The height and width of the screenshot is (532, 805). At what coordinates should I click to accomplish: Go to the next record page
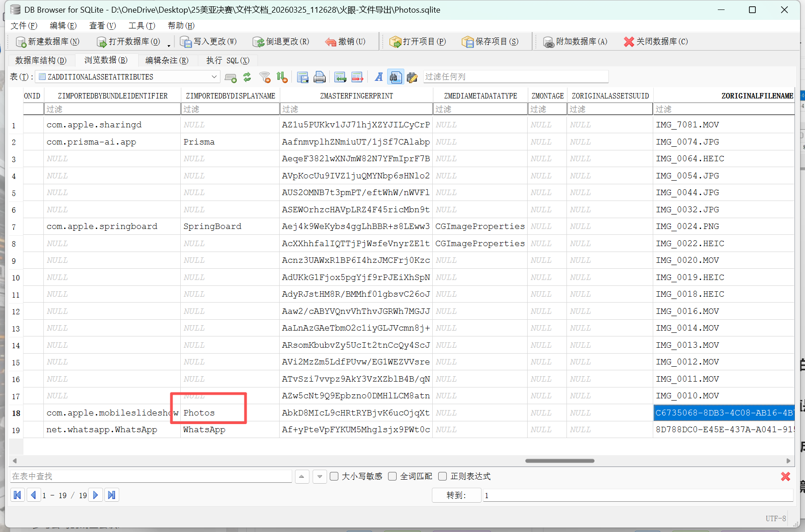96,495
